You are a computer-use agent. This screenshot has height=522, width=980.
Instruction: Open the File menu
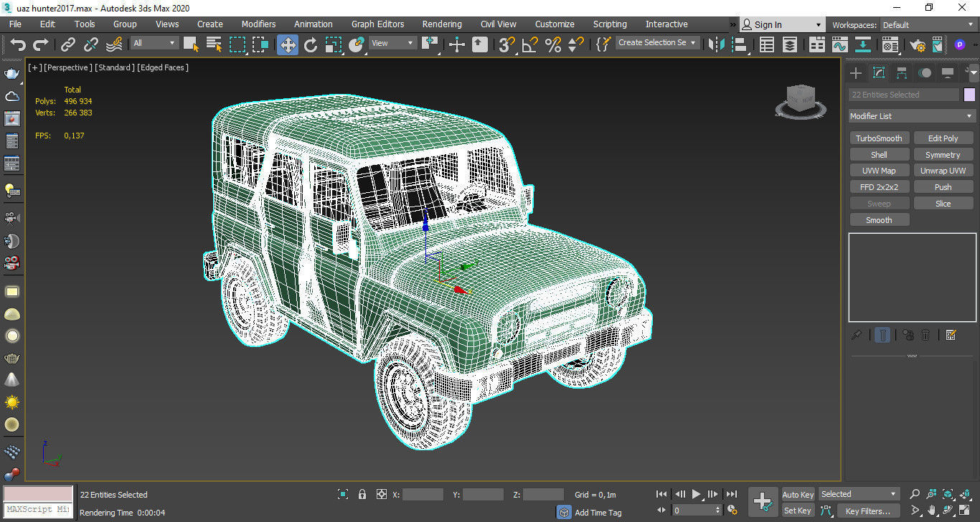click(15, 24)
